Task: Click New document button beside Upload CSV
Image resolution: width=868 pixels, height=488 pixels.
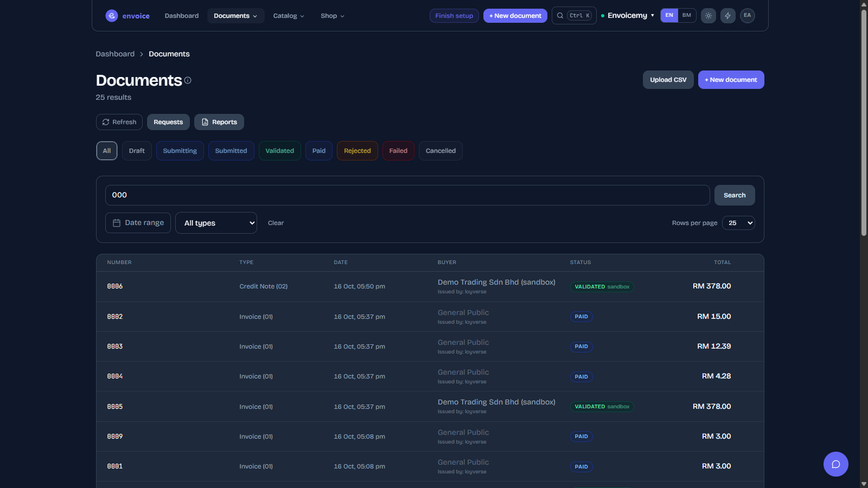Action: 731,80
